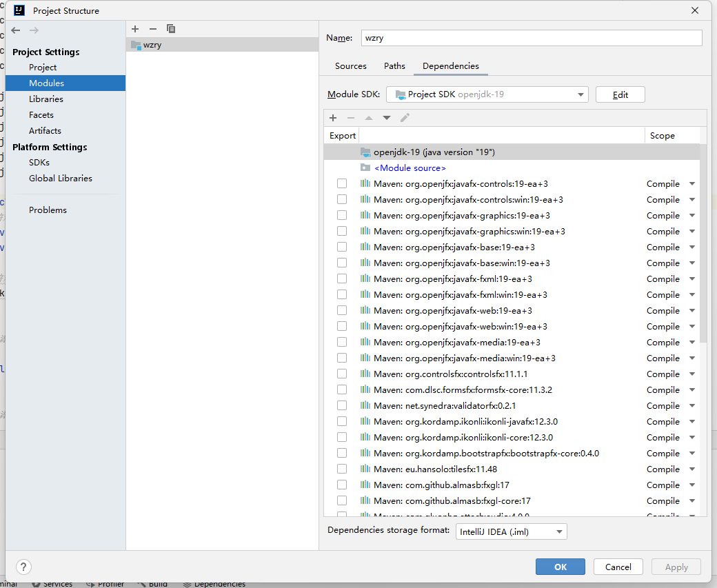Click the Apply button
Screen dimensions: 717x588
click(x=676, y=567)
